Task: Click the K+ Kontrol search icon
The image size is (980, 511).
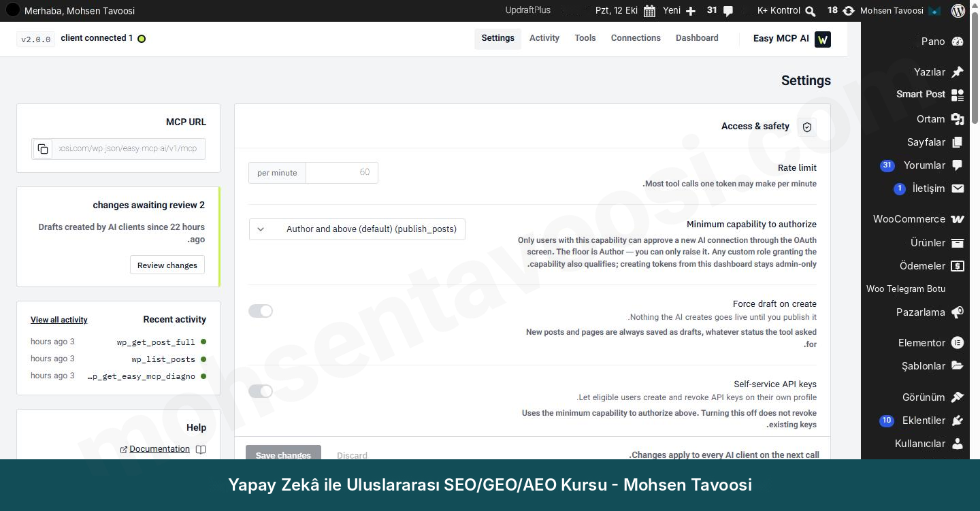Action: 810,11
